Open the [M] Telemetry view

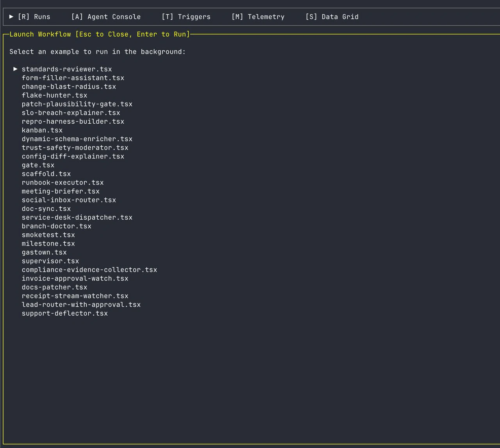(258, 16)
